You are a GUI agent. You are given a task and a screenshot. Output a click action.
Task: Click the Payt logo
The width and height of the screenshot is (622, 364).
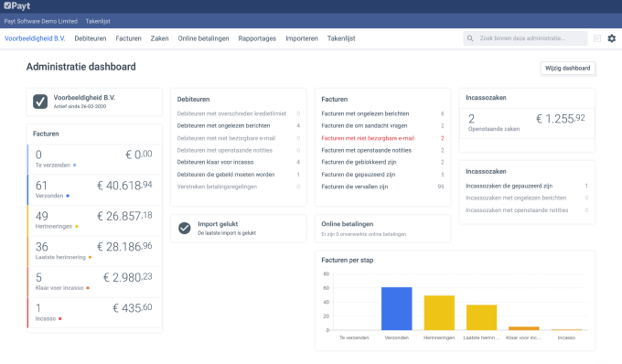pyautogui.click(x=17, y=6)
